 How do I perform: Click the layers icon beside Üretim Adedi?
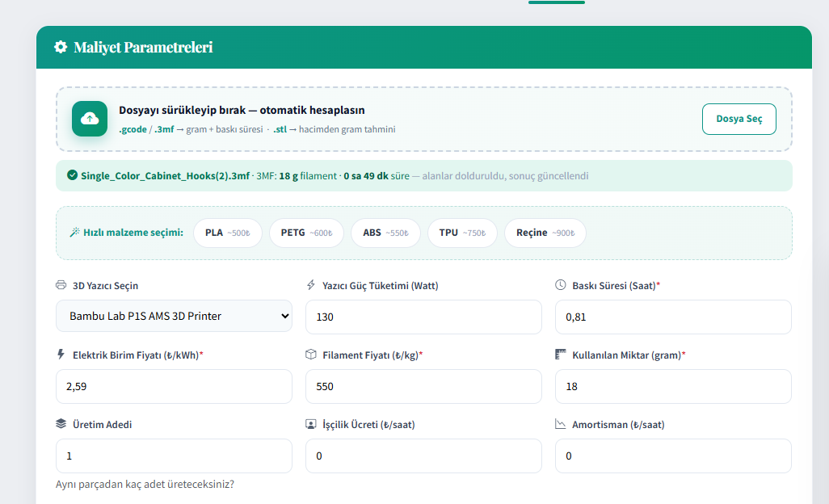click(61, 424)
